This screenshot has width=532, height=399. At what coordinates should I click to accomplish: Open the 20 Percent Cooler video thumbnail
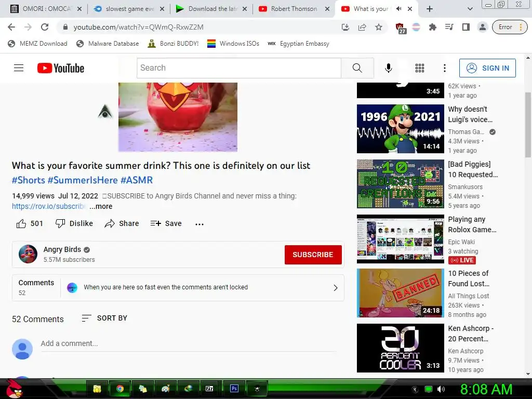click(x=401, y=348)
